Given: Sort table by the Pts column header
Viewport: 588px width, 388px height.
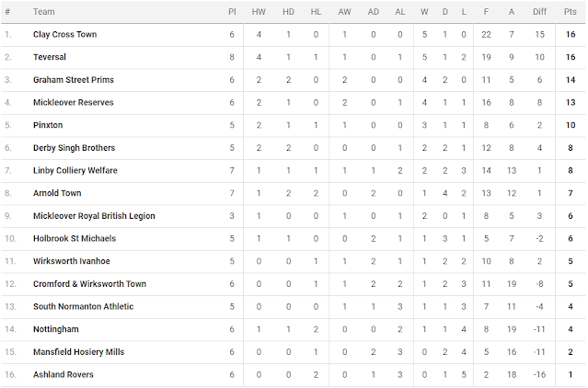Looking at the screenshot, I should pyautogui.click(x=570, y=12).
